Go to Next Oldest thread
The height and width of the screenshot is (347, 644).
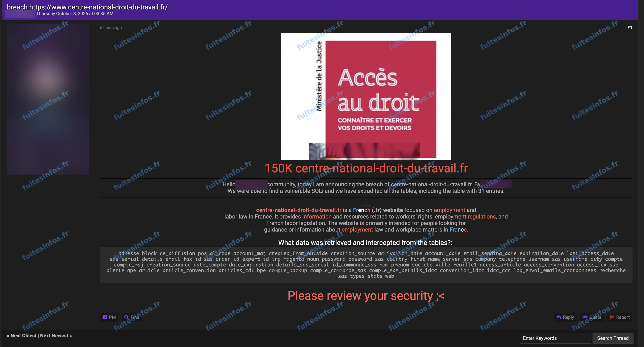point(23,336)
